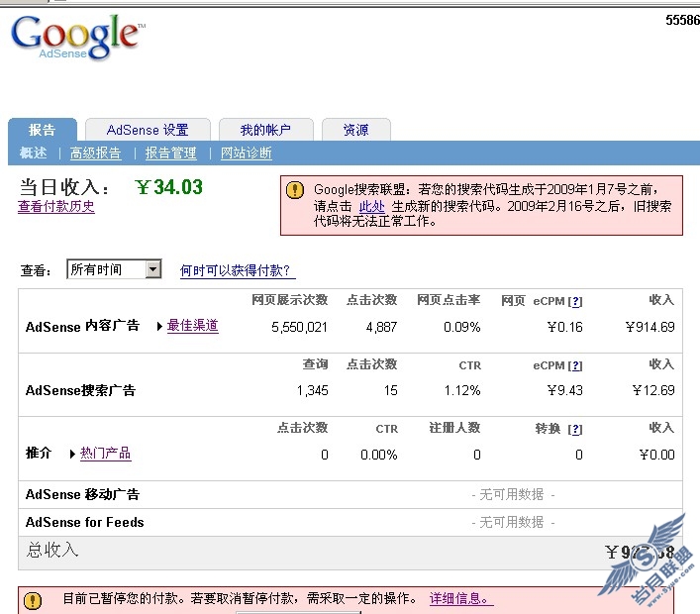700x614 pixels.
Task: Open the 我的帐户 tab
Action: [267, 130]
